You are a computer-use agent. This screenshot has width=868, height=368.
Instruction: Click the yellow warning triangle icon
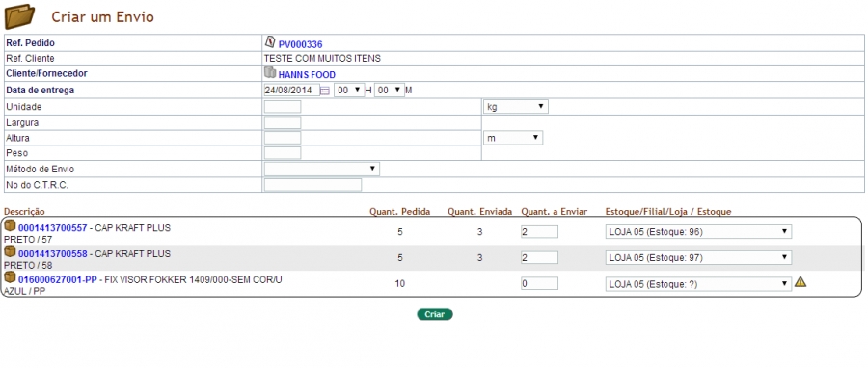point(800,282)
